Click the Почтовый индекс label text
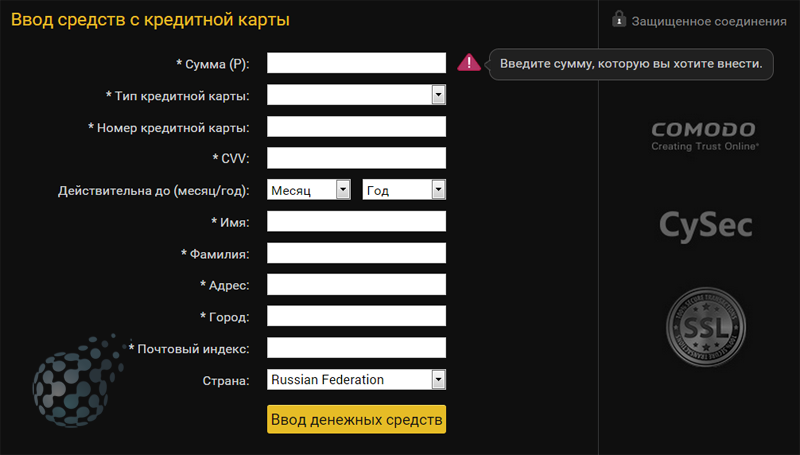The height and width of the screenshot is (455, 800). [x=189, y=349]
